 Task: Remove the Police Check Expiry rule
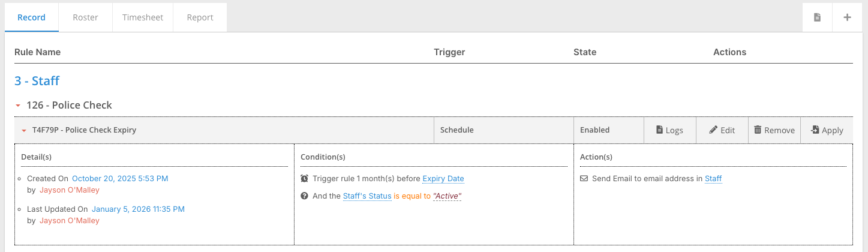774,130
